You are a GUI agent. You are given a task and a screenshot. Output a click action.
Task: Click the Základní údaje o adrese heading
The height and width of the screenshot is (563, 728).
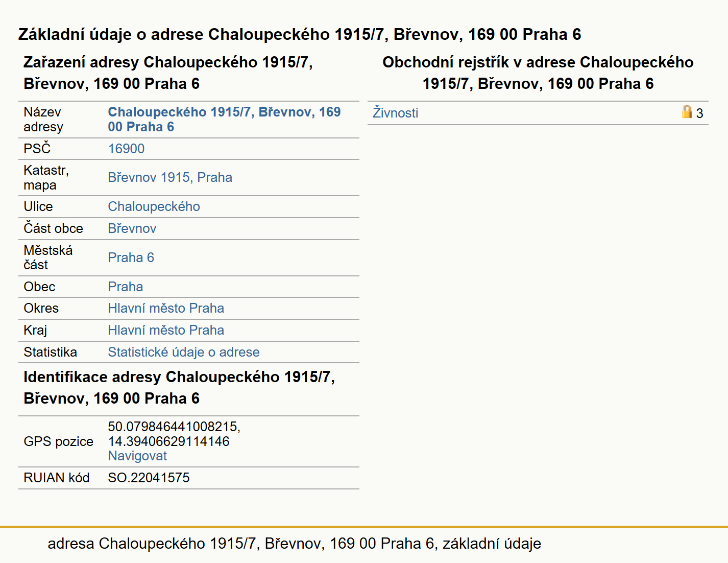[x=300, y=34]
